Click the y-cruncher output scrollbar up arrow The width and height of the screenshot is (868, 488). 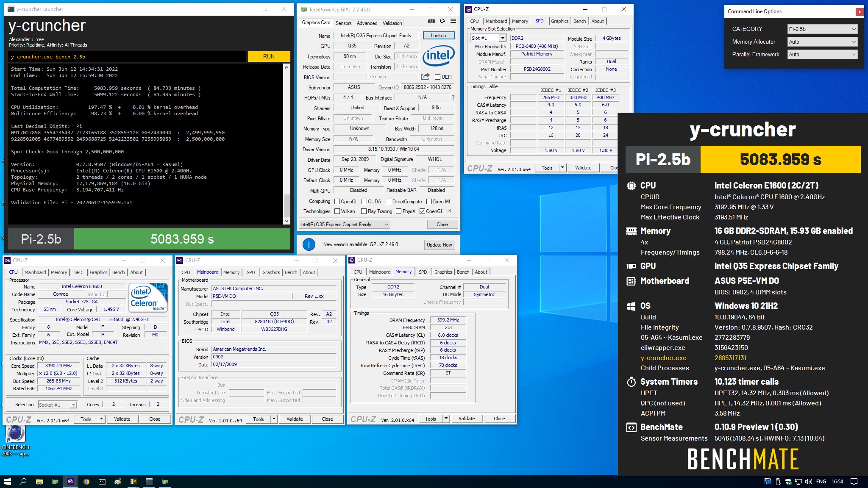point(287,67)
